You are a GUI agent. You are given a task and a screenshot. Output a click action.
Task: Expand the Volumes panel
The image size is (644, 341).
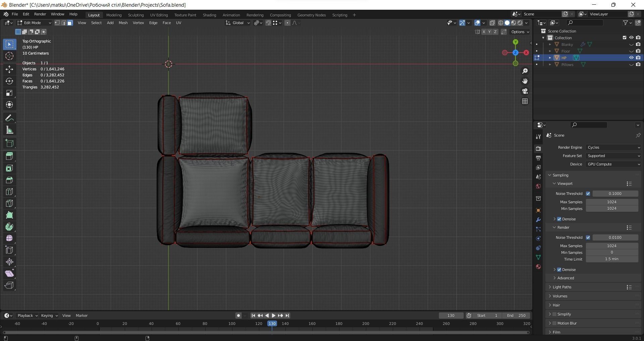(560, 296)
